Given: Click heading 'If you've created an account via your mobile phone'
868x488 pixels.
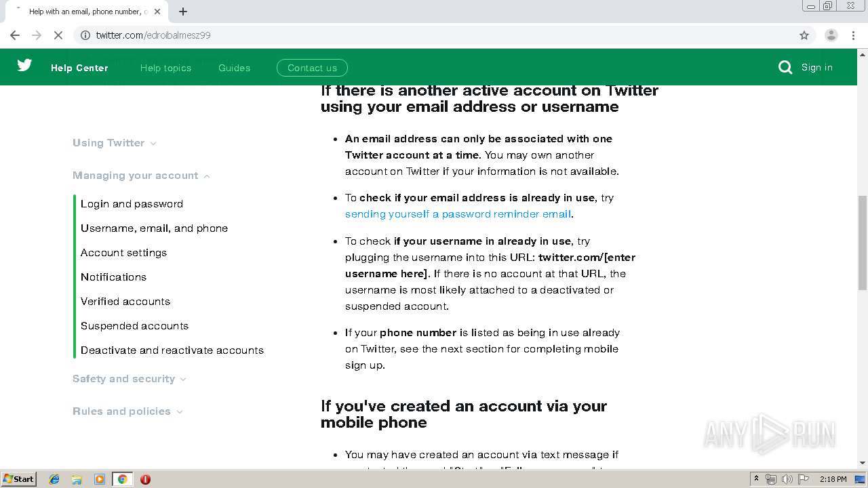Looking at the screenshot, I should [x=464, y=414].
